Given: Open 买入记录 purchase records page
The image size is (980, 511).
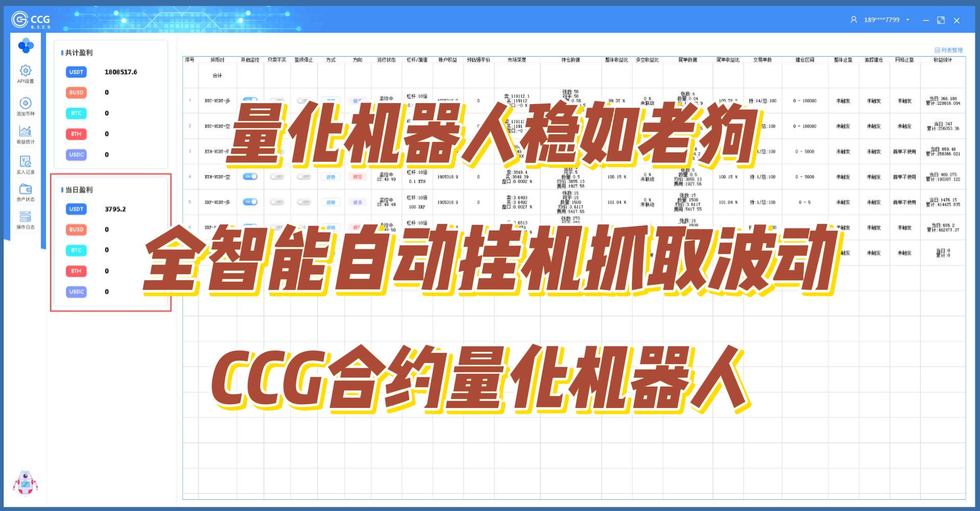Looking at the screenshot, I should click(x=26, y=165).
